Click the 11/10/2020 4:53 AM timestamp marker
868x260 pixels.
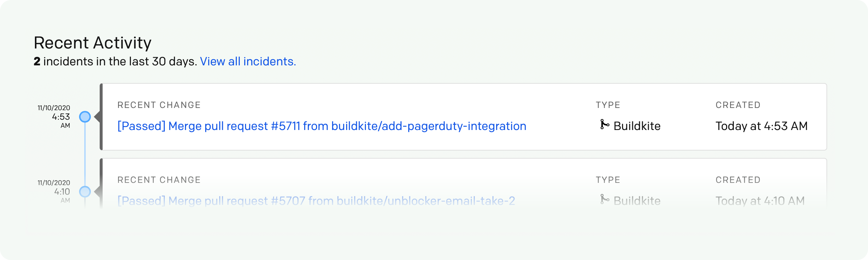pyautogui.click(x=56, y=116)
